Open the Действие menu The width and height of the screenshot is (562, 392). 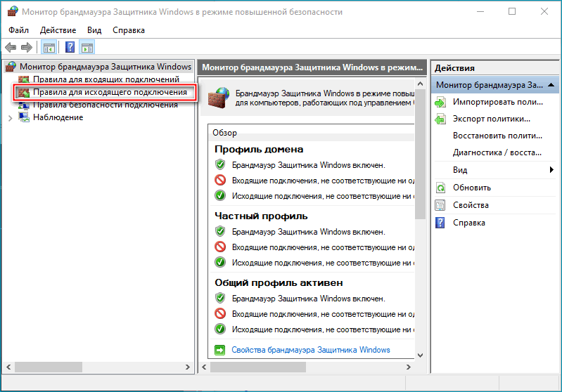coord(58,30)
